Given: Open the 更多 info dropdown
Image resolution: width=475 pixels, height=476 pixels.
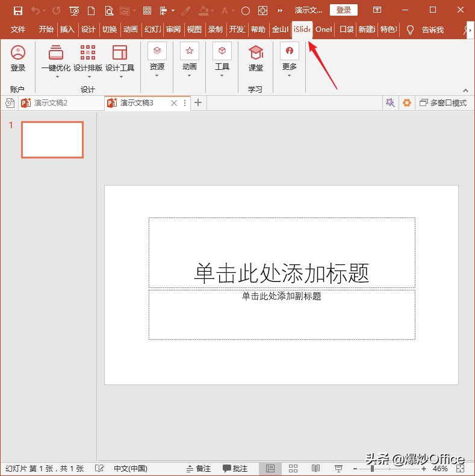Looking at the screenshot, I should pos(290,60).
